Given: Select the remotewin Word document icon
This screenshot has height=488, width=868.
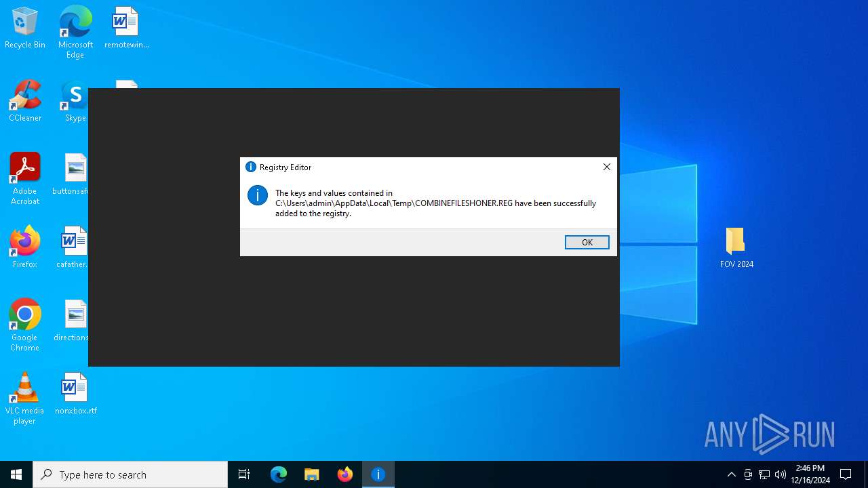Looking at the screenshot, I should point(126,28).
